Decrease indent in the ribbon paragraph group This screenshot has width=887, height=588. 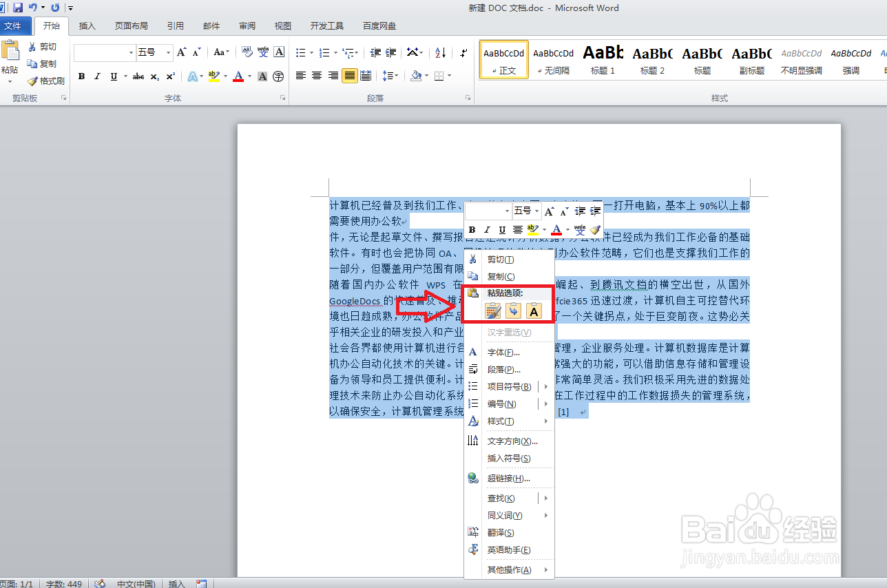point(375,52)
